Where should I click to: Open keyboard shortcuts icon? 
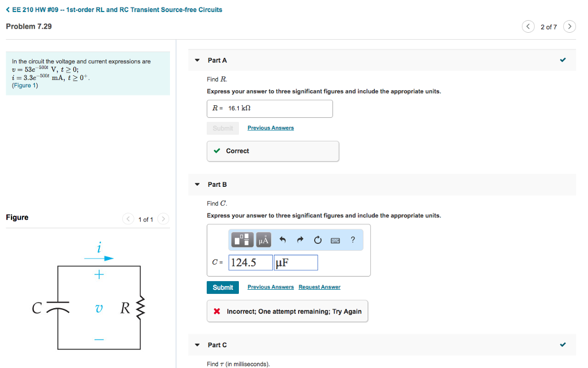point(335,240)
